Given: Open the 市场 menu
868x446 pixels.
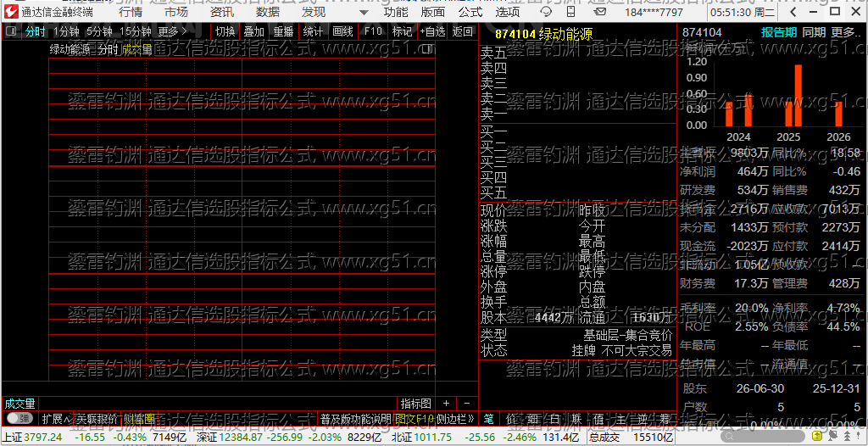Looking at the screenshot, I should click(x=176, y=12).
